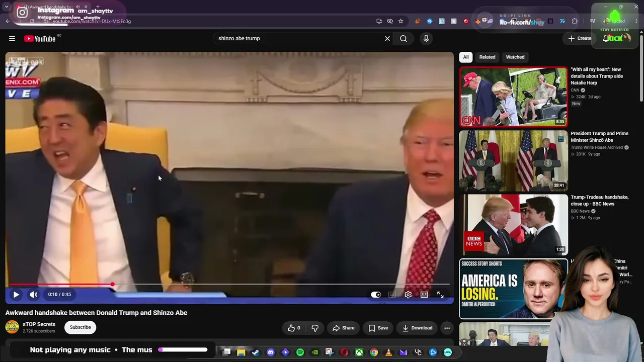Click the video title 'Awkward handshake between Donald Trump and Shinzo Abe'
The height and width of the screenshot is (362, 644).
pyautogui.click(x=96, y=313)
